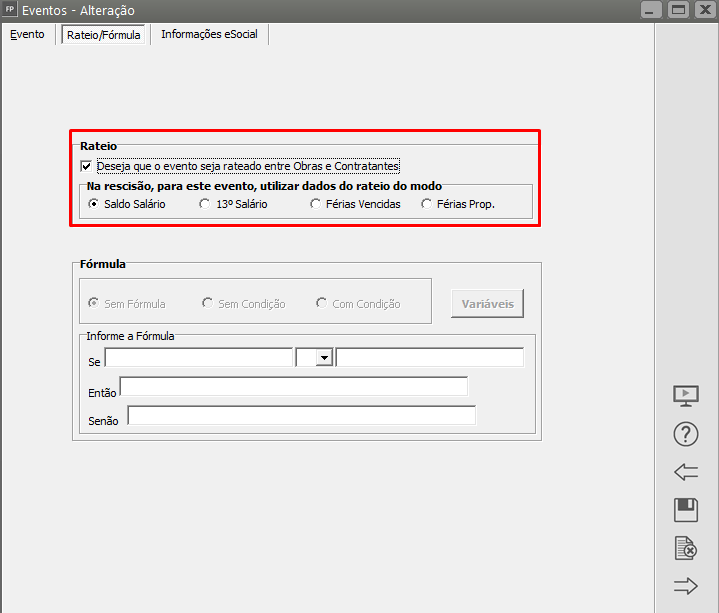719x613 pixels.
Task: Open the Informações eSocial tab
Action: tap(209, 34)
